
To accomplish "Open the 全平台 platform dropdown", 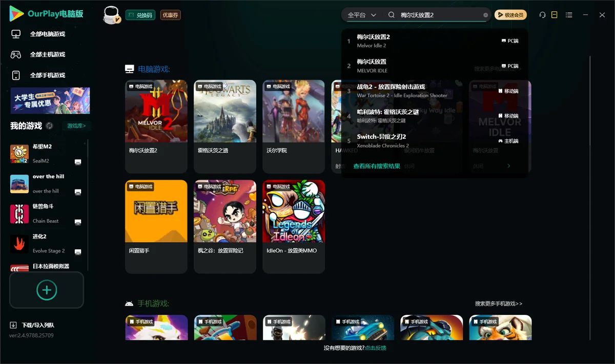I will pos(362,15).
